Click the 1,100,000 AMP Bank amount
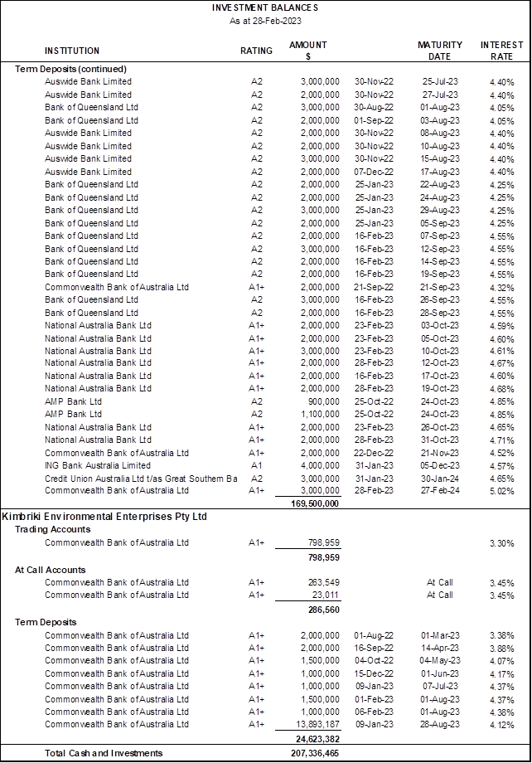 [x=320, y=415]
